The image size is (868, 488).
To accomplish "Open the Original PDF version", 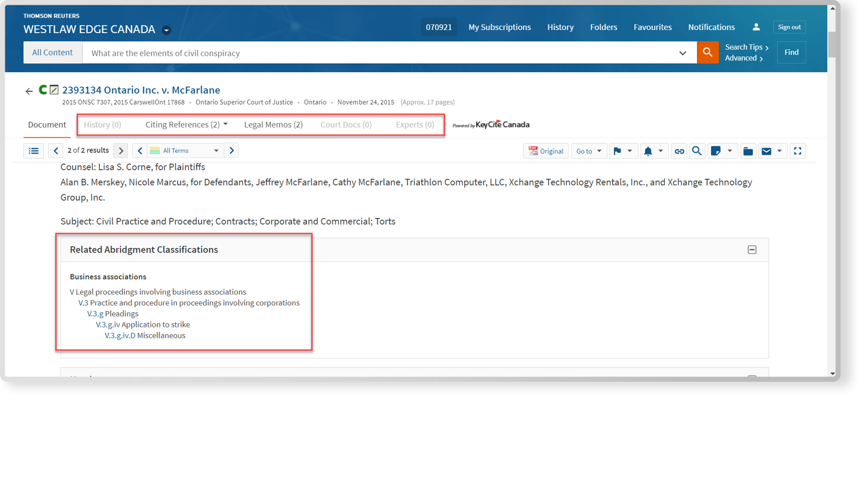I will click(546, 151).
